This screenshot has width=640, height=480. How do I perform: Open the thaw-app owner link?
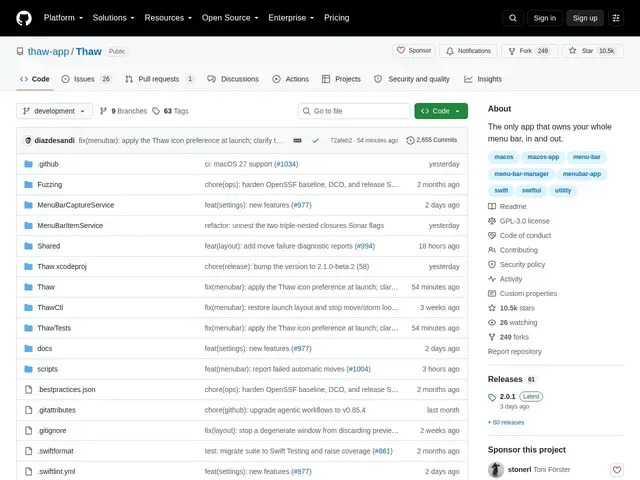48,51
